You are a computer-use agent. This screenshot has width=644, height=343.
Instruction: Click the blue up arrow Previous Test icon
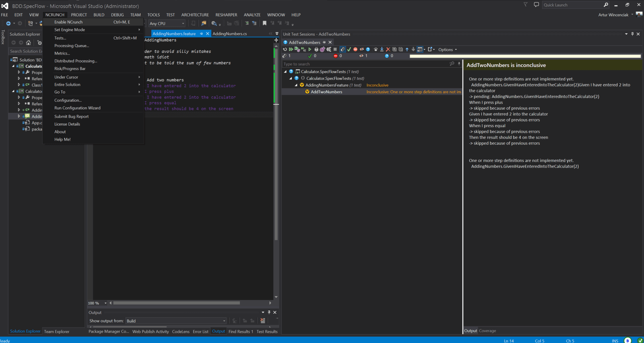tap(407, 49)
